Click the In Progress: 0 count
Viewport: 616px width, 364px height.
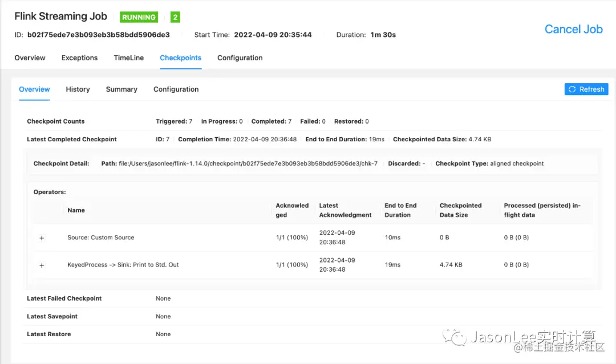coord(222,121)
